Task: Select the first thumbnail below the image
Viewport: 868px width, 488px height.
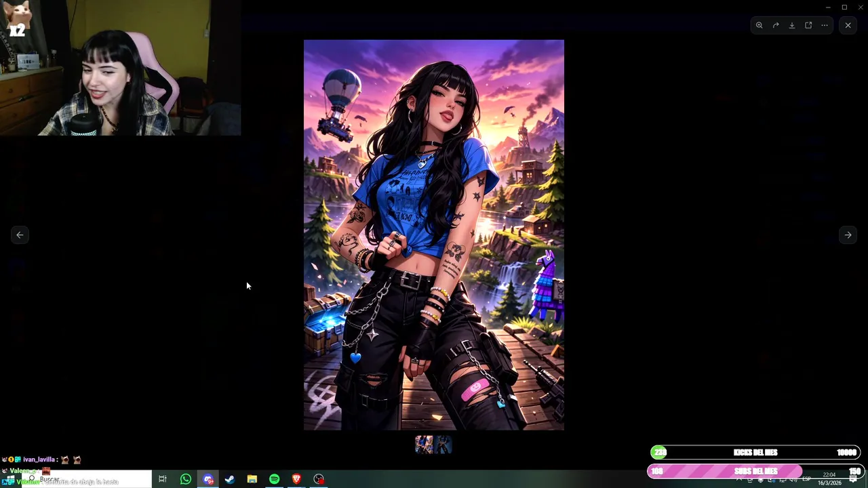Action: pyautogui.click(x=424, y=445)
